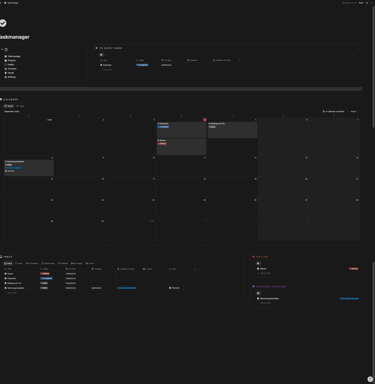
Task: Select the Archiv view tab
Action: [90, 263]
